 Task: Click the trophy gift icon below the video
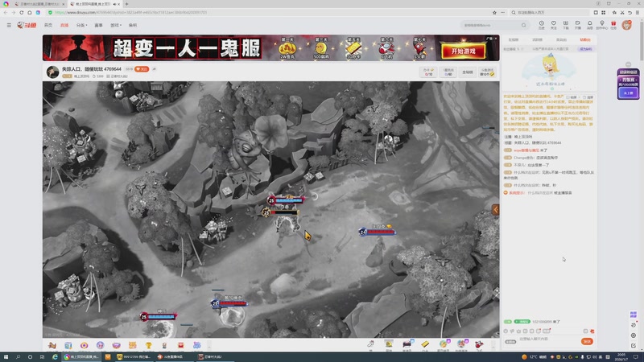pyautogui.click(x=148, y=346)
